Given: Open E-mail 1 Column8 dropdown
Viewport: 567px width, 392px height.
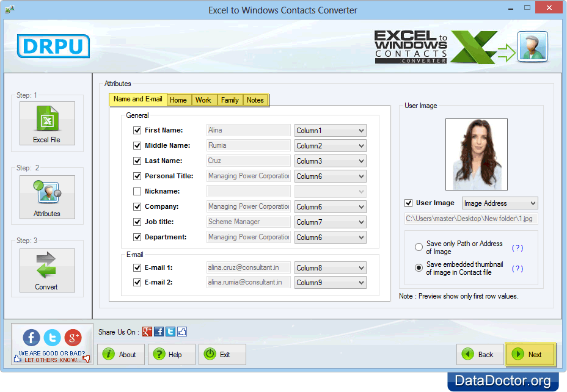Looking at the screenshot, I should pyautogui.click(x=330, y=267).
